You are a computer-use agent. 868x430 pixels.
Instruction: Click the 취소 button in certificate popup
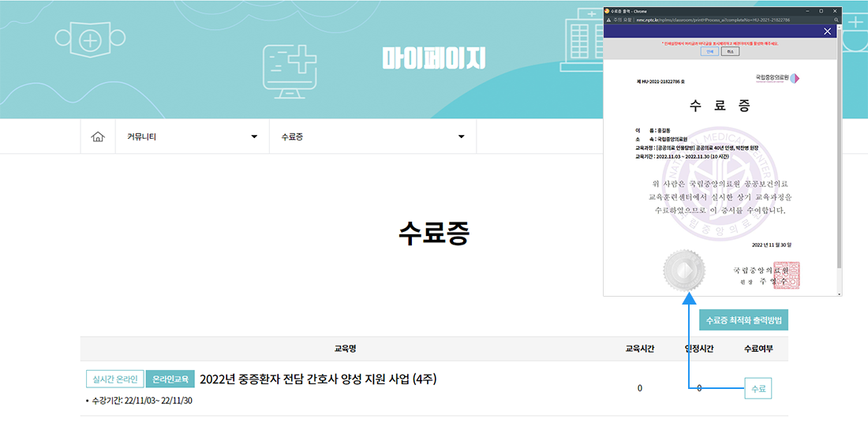(x=730, y=51)
